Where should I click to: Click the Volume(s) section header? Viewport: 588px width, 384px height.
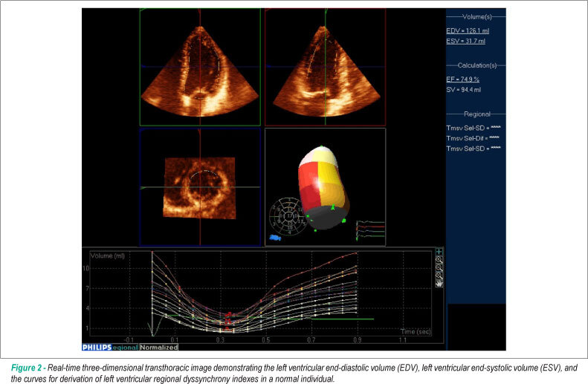pyautogui.click(x=476, y=17)
